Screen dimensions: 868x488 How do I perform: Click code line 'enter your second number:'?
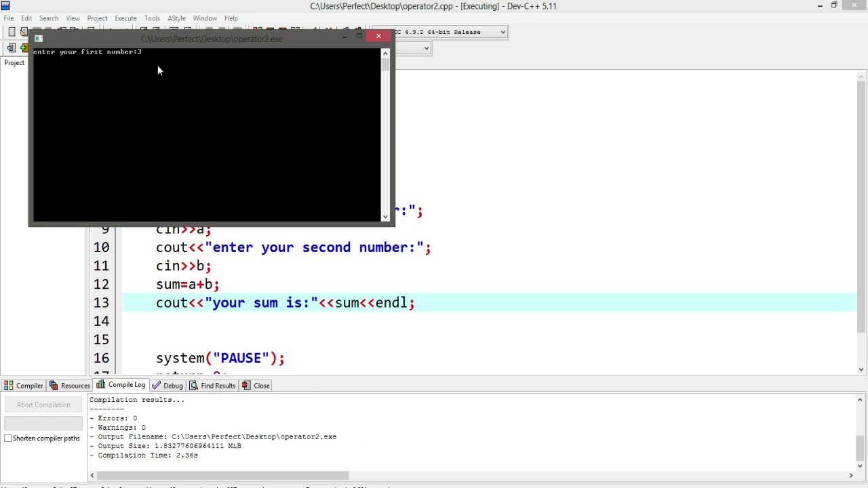[294, 247]
